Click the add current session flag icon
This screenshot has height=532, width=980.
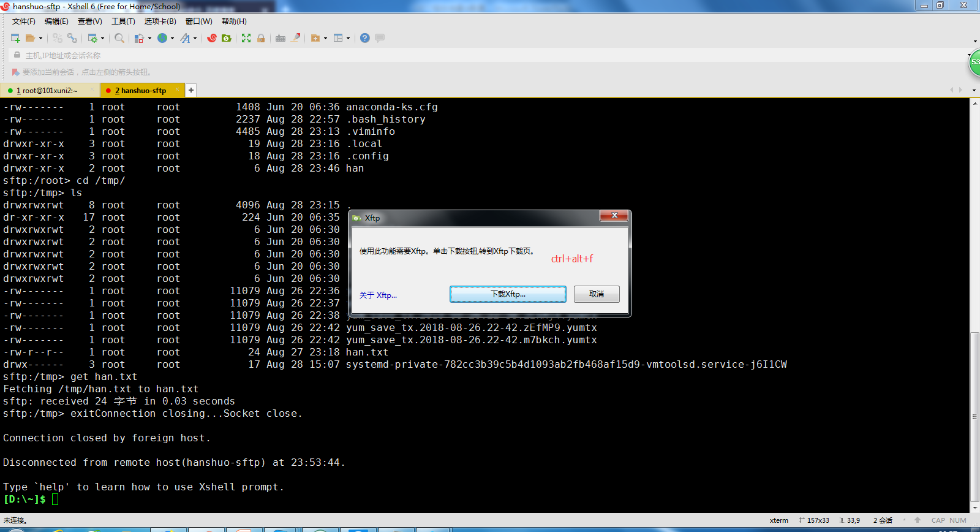point(16,72)
